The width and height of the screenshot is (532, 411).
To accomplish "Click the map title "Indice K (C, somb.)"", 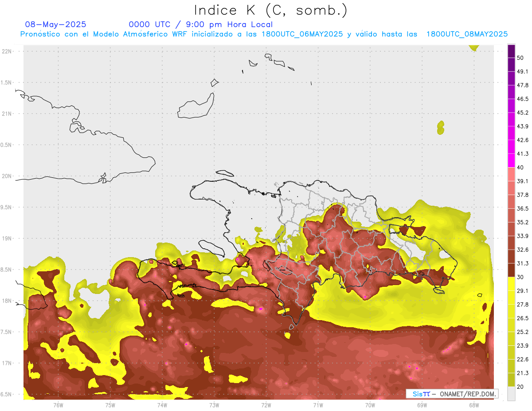I will tap(271, 10).
